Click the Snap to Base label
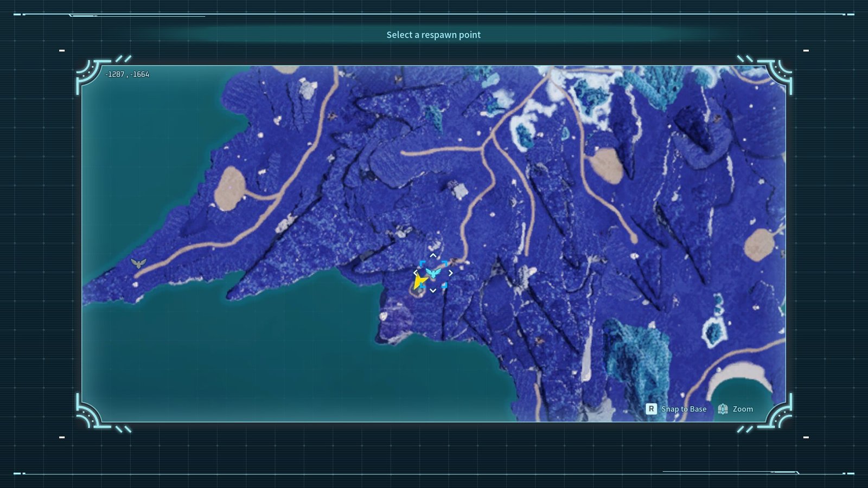 [684, 409]
